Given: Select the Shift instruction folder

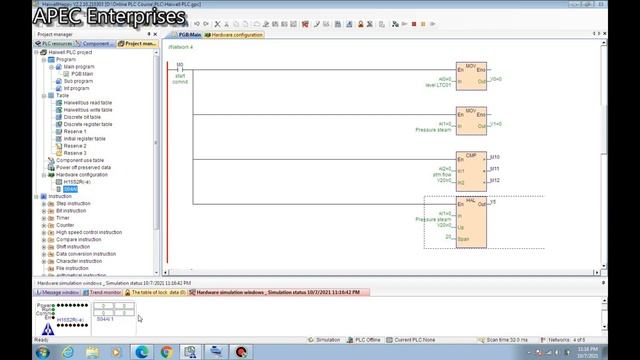Looking at the screenshot, I should tap(73, 247).
